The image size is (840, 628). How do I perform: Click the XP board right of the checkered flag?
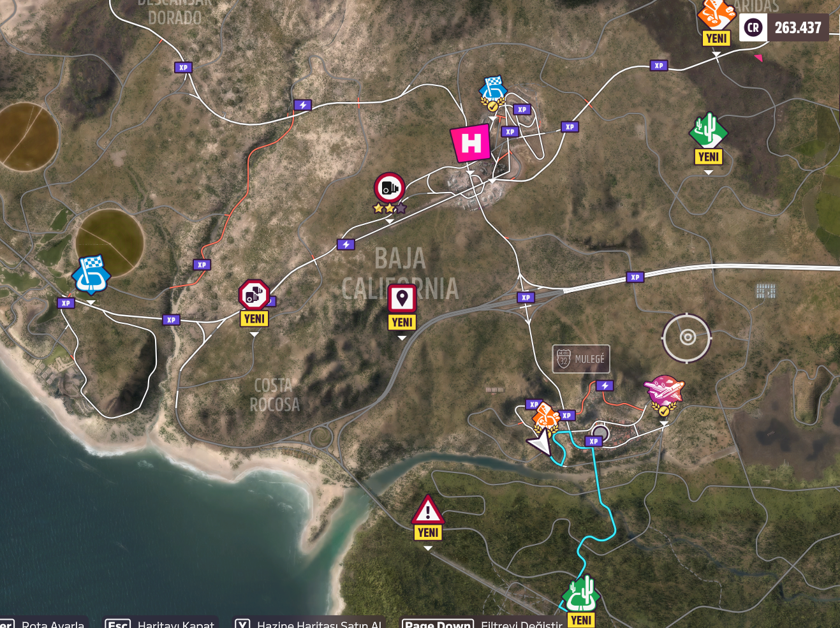[x=522, y=110]
